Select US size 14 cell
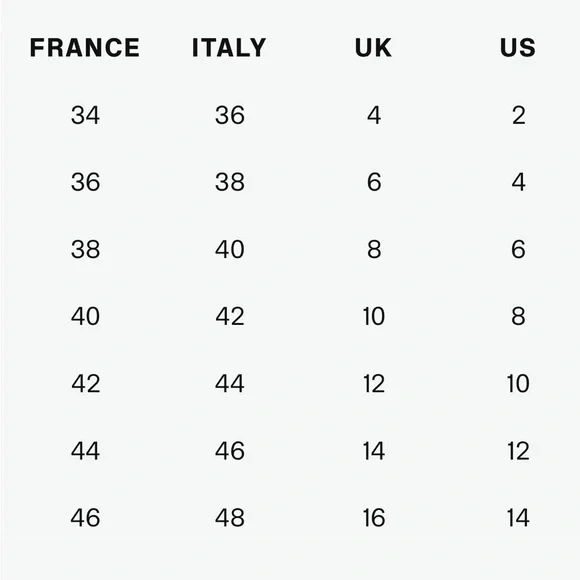 coord(518,517)
